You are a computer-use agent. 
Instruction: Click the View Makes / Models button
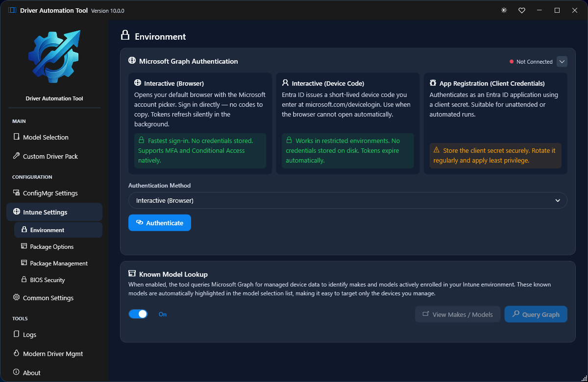[458, 314]
